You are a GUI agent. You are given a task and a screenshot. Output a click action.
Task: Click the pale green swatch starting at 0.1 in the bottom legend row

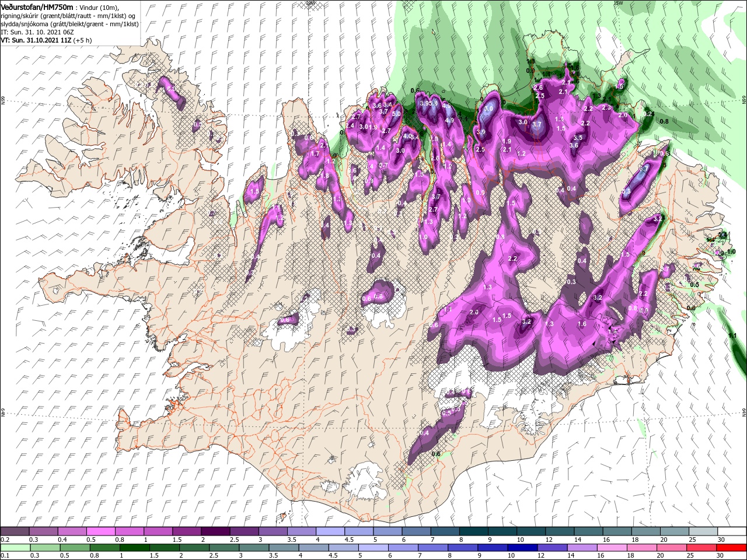point(15,547)
